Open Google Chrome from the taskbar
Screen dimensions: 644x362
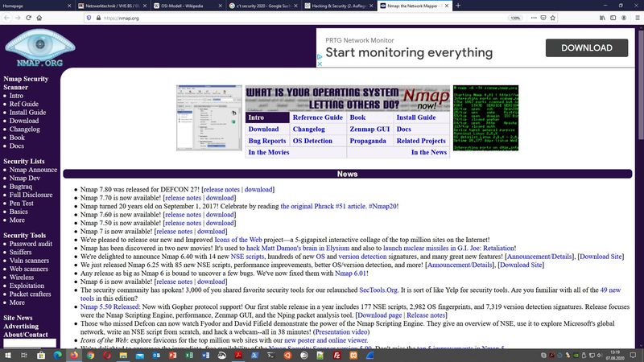pyautogui.click(x=90, y=356)
